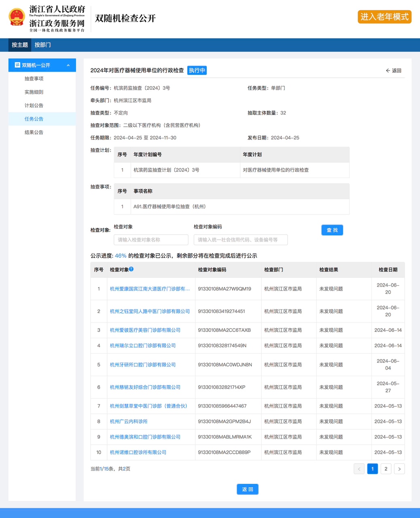Go to next page using right arrow
This screenshot has height=518, width=420.
[x=399, y=469]
